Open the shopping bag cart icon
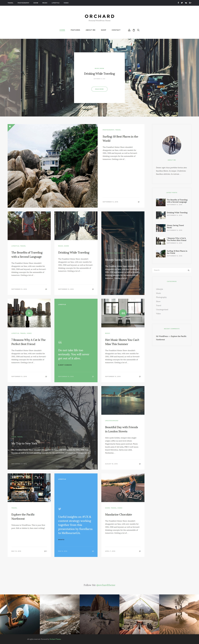 (x=134, y=30)
